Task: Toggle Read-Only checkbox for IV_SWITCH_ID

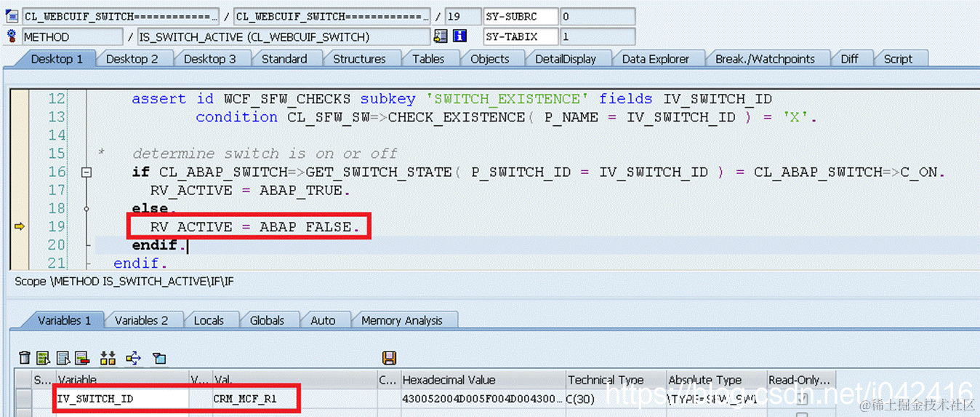Action: (x=801, y=399)
